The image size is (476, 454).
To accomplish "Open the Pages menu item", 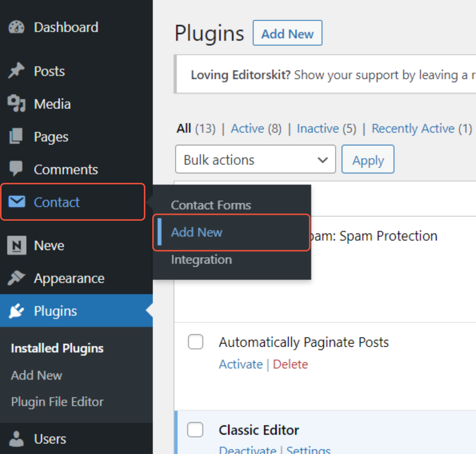I will (x=76, y=137).
